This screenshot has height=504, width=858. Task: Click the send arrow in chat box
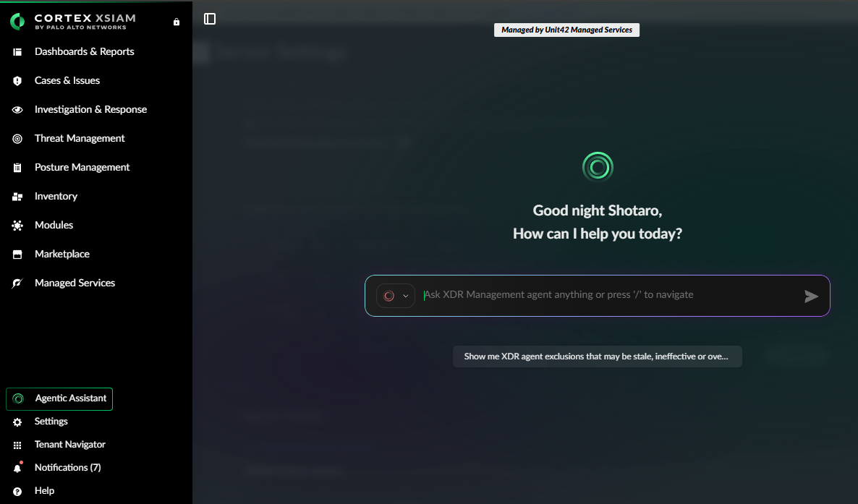click(x=811, y=296)
